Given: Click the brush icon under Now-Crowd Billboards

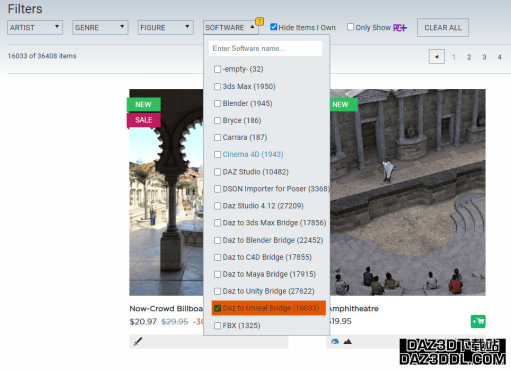Looking at the screenshot, I should point(138,341).
